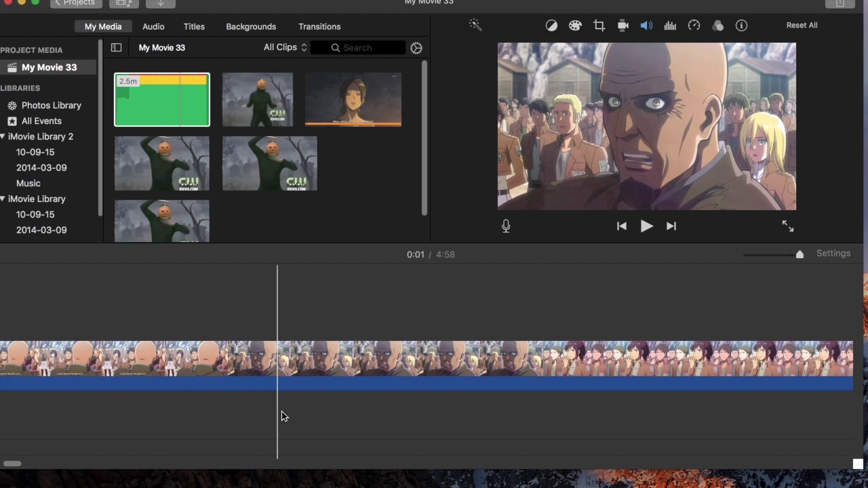
Task: Collapse the iMovie Library disclosure triangle
Action: 3,199
